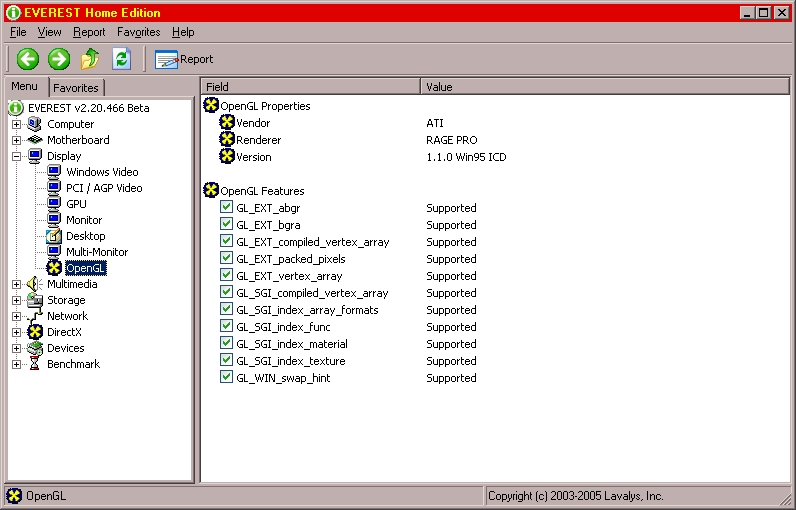
Task: Click the Motherboard chip icon
Action: pos(35,140)
